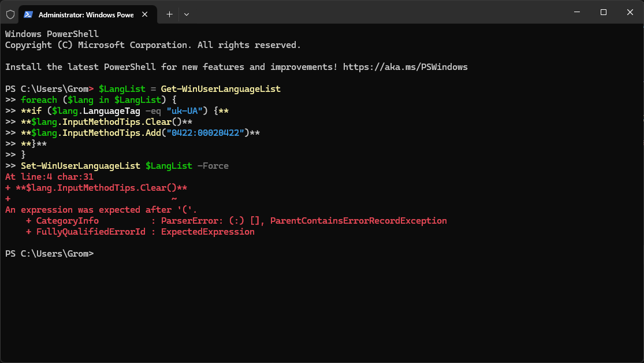This screenshot has height=363, width=644.
Task: Open a new tab with plus button
Action: pos(169,14)
